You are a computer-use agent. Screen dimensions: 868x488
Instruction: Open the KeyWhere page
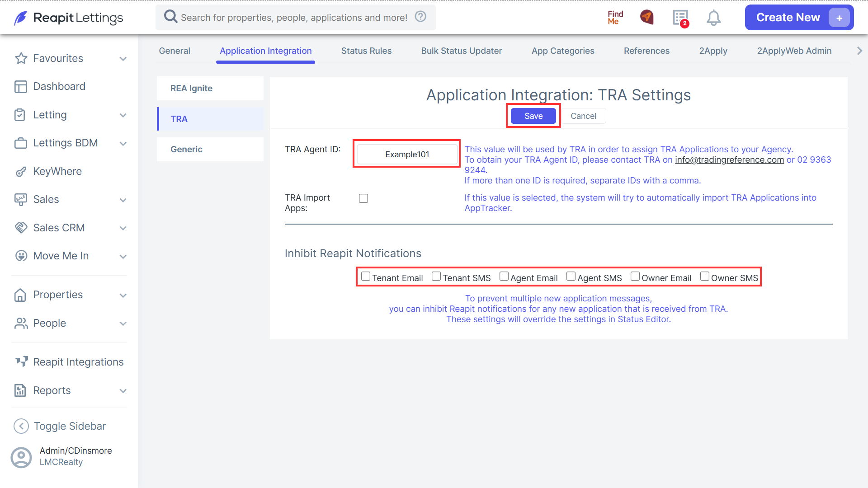click(57, 172)
